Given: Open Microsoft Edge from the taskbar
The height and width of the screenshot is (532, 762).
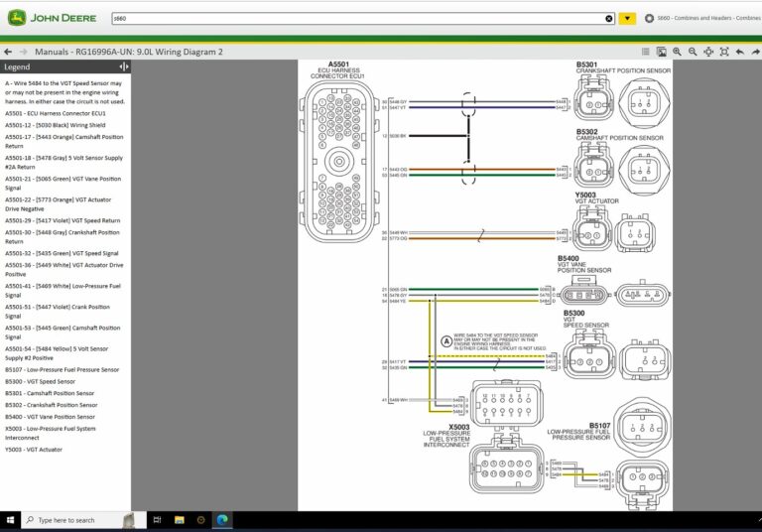Looking at the screenshot, I should click(x=223, y=520).
